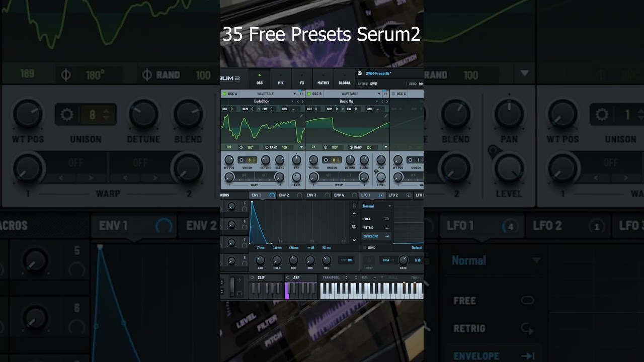Toggle the ARP power button

[x=288, y=278]
